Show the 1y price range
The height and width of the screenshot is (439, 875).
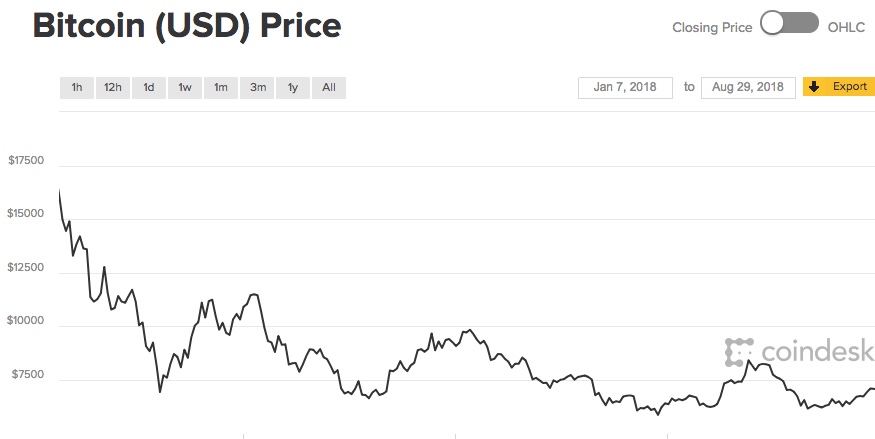293,88
